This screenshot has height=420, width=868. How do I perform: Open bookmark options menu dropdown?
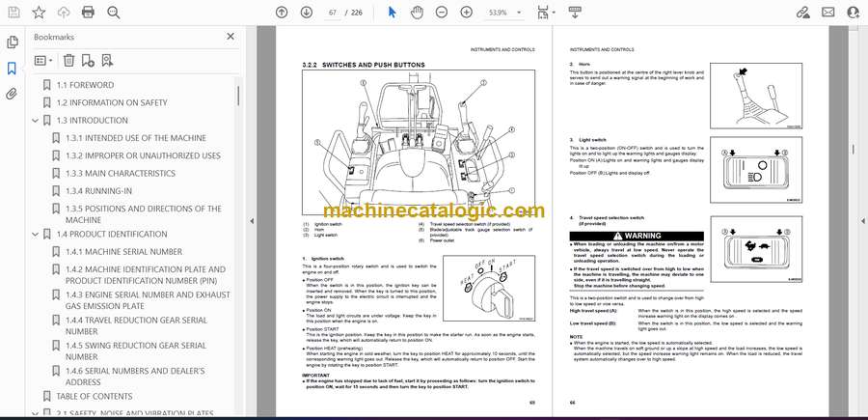[x=43, y=61]
